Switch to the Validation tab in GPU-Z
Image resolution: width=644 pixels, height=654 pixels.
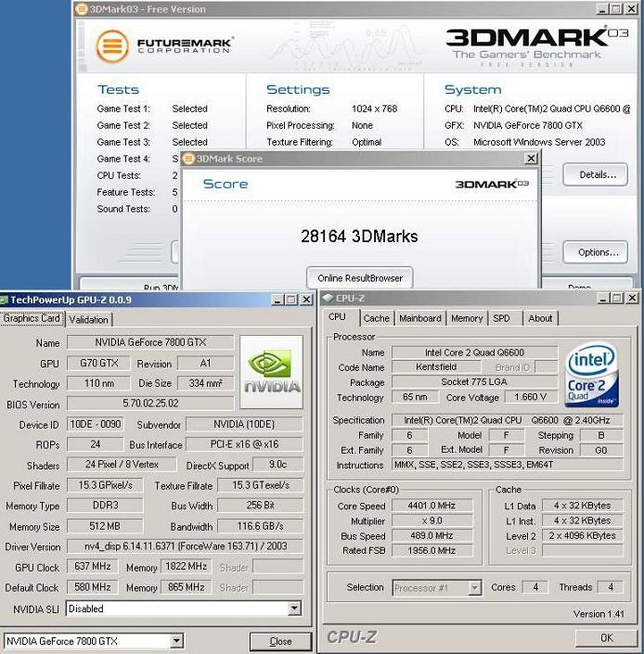[89, 319]
